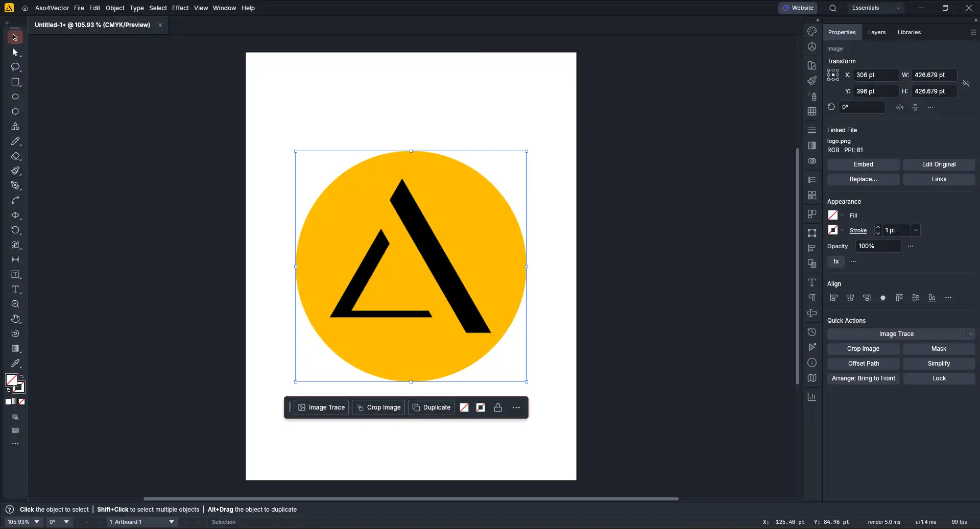Select the Eraser tool
The image size is (980, 529).
(x=15, y=156)
